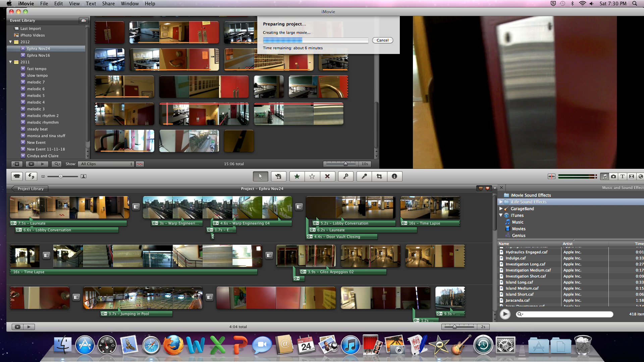Show favorites-only star button in Event Library

click(17, 164)
